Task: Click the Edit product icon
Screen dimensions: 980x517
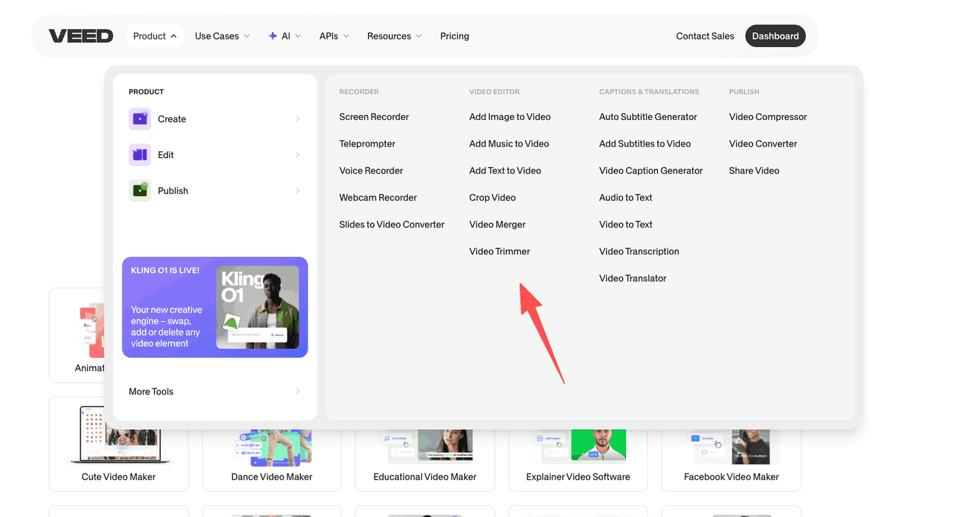Action: [140, 155]
